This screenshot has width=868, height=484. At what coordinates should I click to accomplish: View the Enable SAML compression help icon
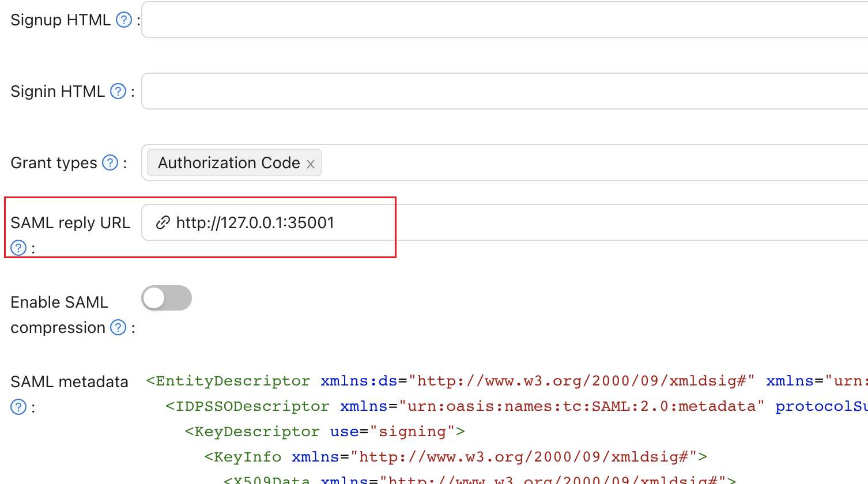point(118,327)
